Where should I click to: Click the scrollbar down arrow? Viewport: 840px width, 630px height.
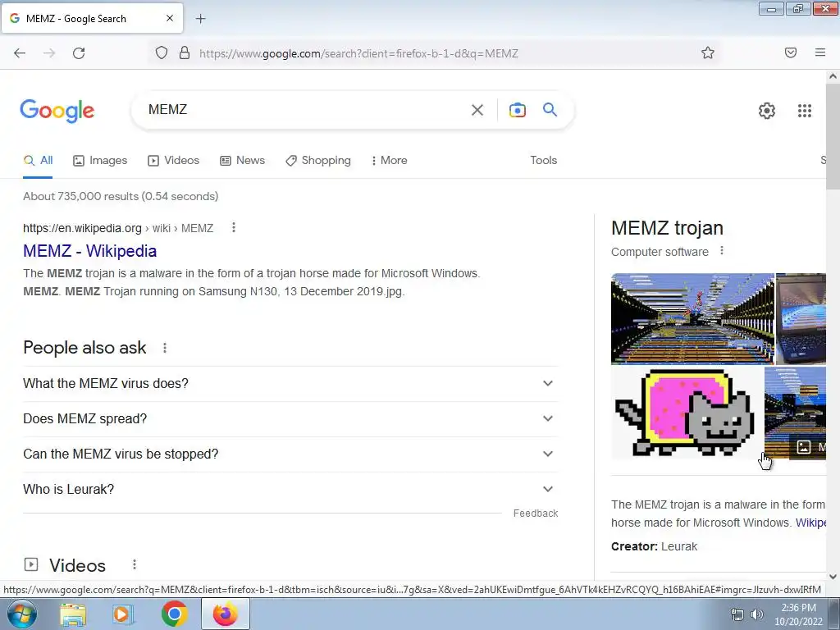pyautogui.click(x=833, y=577)
